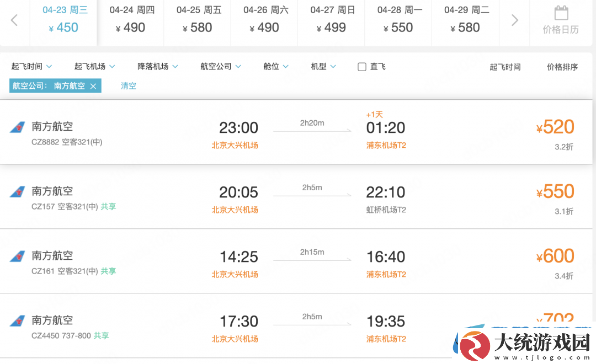The width and height of the screenshot is (596, 364).
Task: Expand the 降落机场 arrival airport dropdown
Action: (x=158, y=67)
